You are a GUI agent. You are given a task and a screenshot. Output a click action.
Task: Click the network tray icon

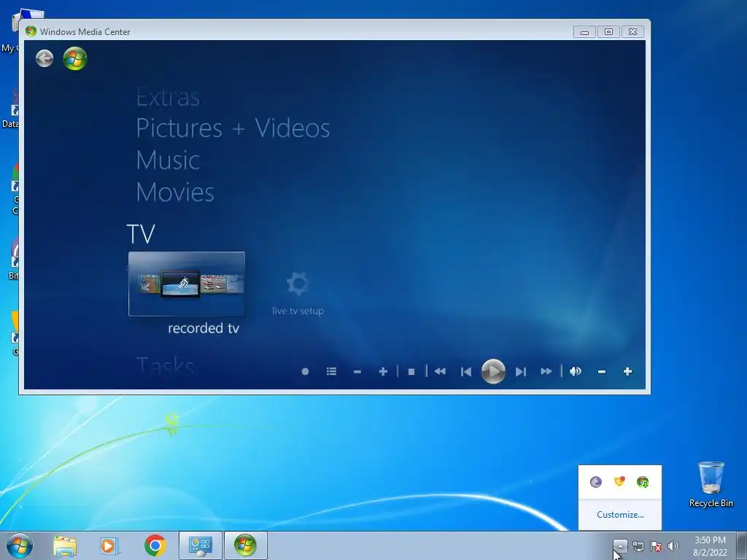638,546
